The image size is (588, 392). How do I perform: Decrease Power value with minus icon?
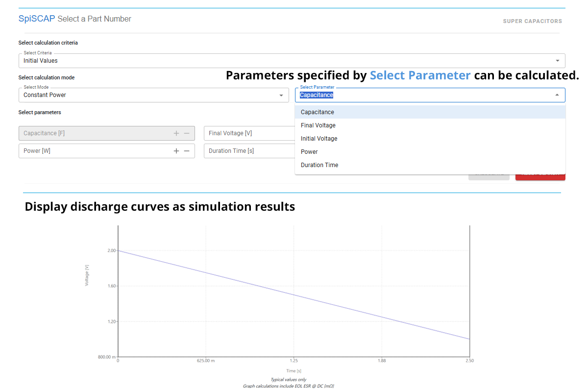pos(187,151)
